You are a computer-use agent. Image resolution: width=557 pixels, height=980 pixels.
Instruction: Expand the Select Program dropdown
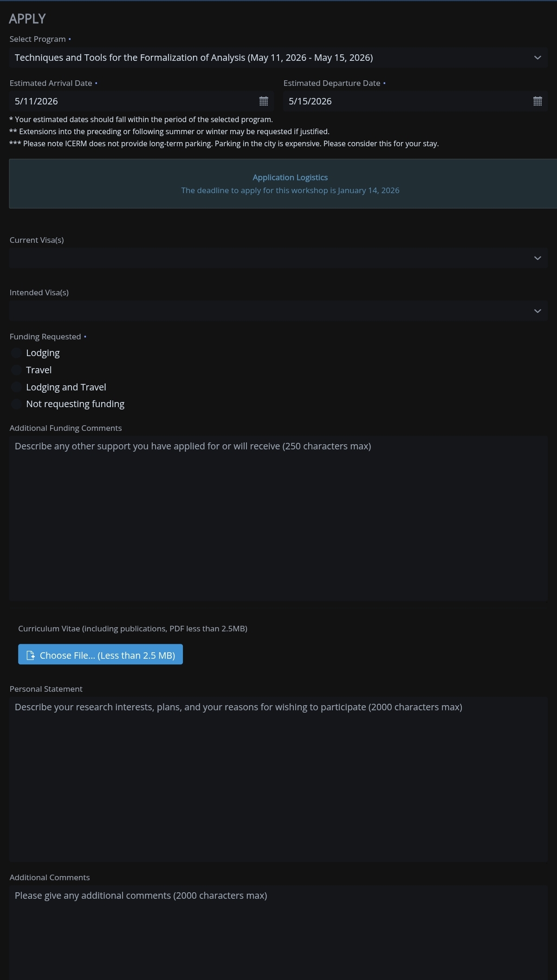(x=269, y=58)
